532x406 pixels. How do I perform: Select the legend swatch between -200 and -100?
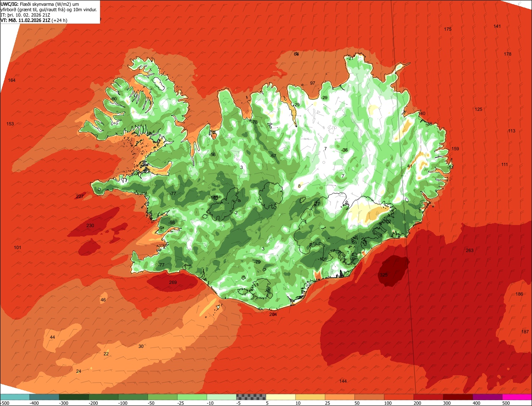[x=103, y=397]
